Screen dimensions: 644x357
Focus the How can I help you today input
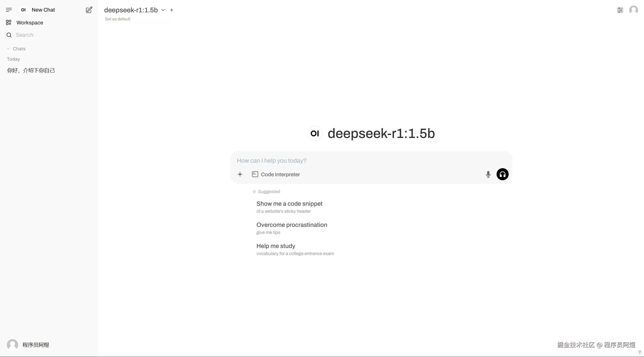352,161
